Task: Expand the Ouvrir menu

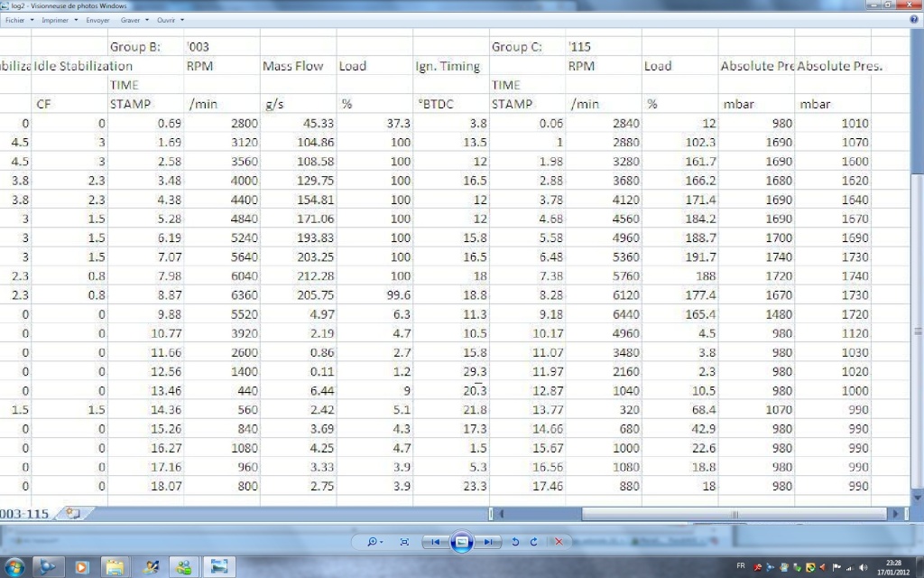Action: [171, 19]
